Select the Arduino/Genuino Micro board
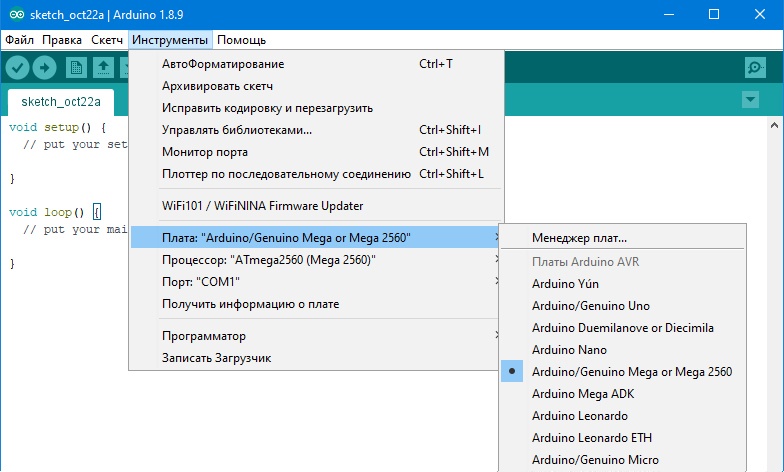 [622, 460]
